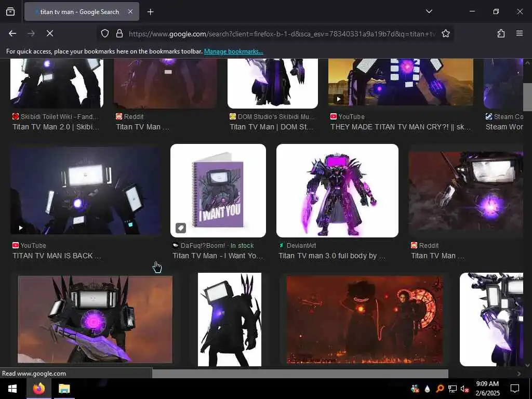
Task: Bookmark this page with star icon
Action: click(445, 33)
